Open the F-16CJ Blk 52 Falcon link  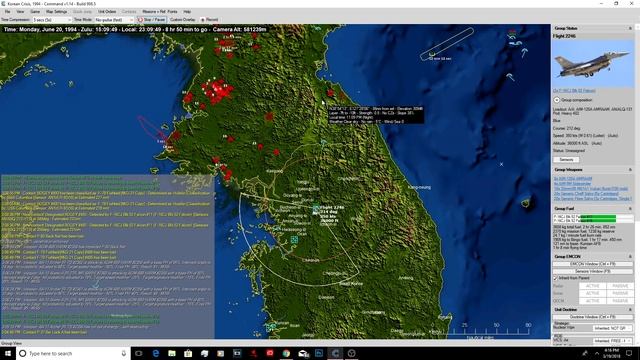(574, 91)
